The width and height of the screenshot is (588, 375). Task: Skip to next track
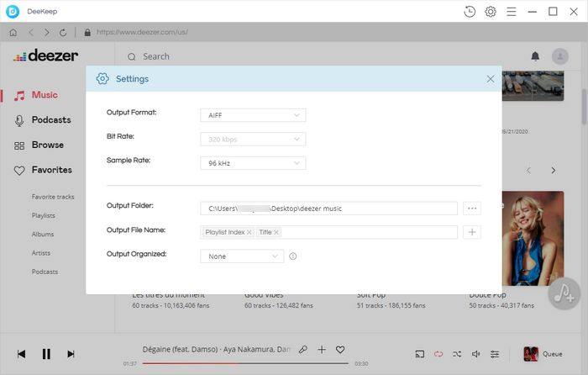71,354
